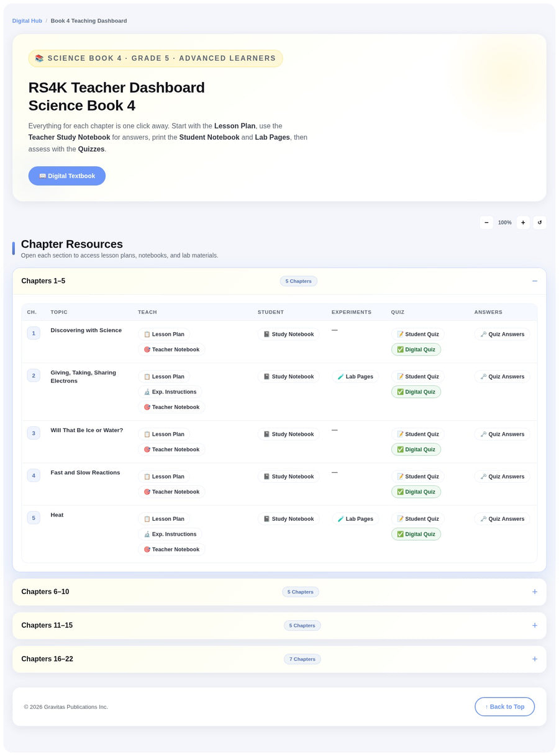View Quiz Answers for Discovering with Science
This screenshot has width=559, height=756.
coord(502,334)
